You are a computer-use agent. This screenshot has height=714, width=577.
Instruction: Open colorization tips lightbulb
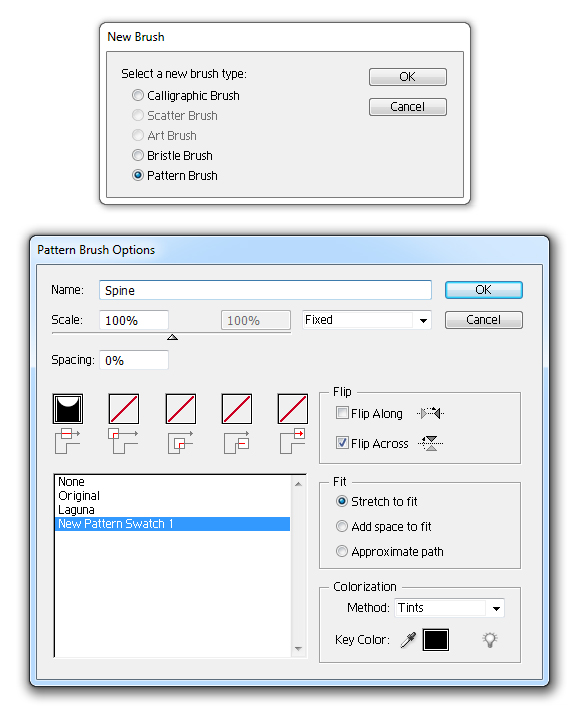[x=490, y=640]
